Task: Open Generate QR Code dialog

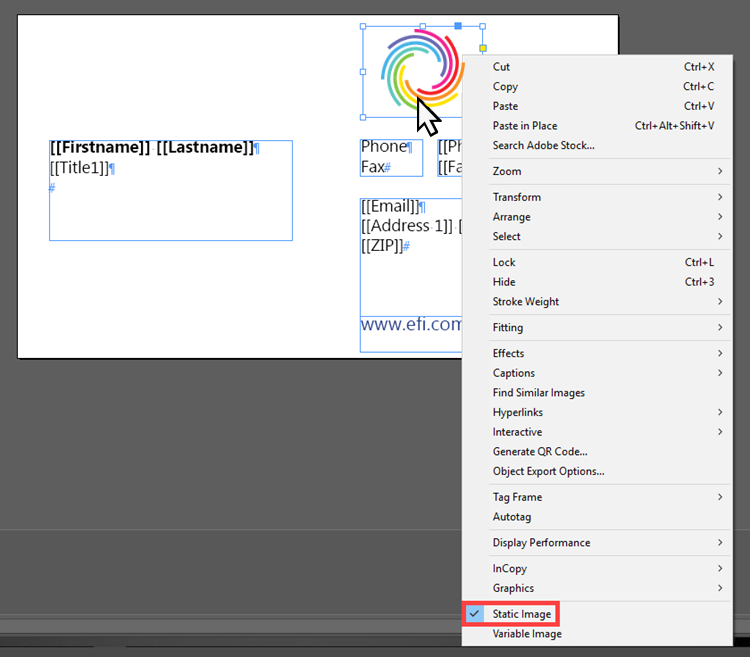Action: pyautogui.click(x=540, y=452)
